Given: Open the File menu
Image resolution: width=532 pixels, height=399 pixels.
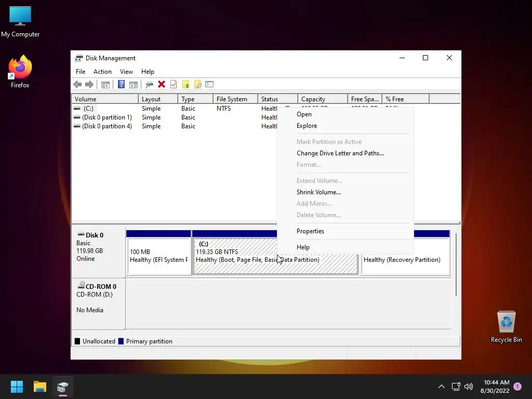Looking at the screenshot, I should [81, 72].
